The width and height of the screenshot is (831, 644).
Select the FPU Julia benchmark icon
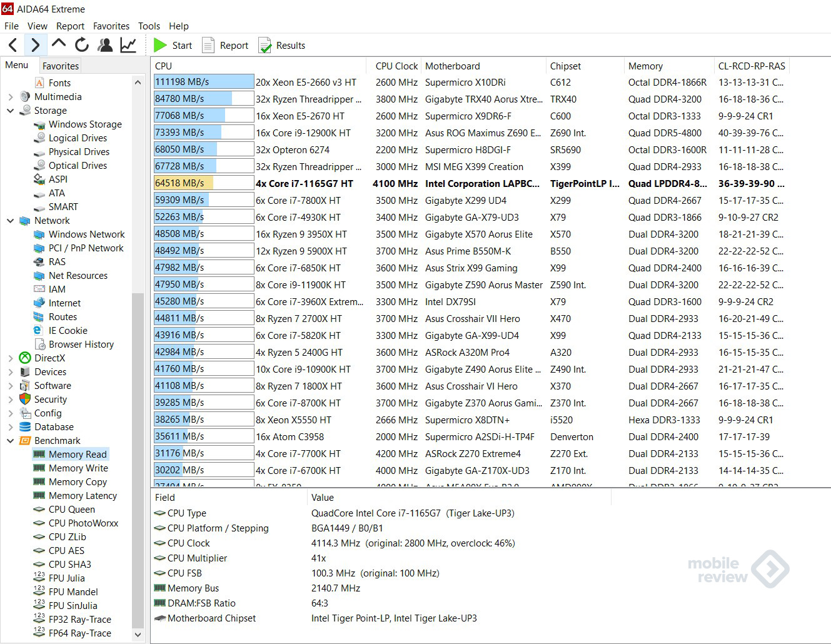[x=39, y=578]
